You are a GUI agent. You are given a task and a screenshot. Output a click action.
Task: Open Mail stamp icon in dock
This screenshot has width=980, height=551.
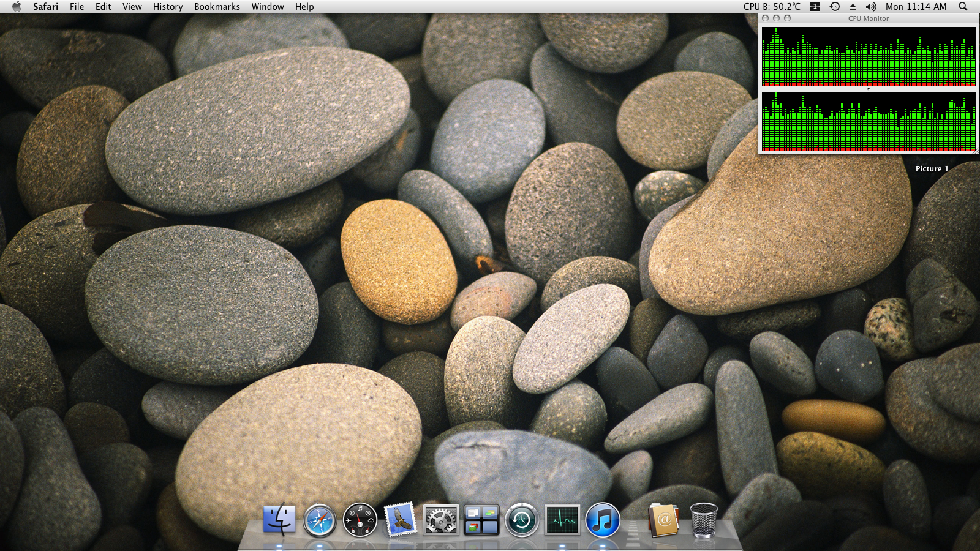(x=401, y=520)
